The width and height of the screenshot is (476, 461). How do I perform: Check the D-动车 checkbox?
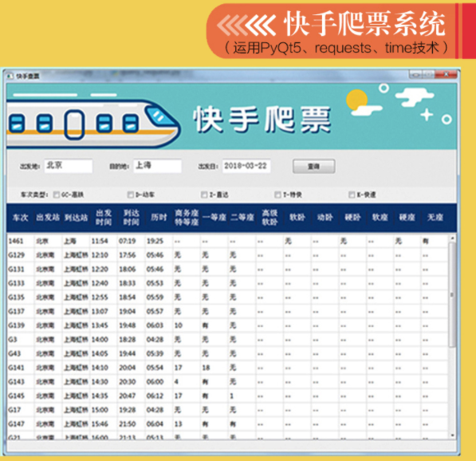point(131,195)
